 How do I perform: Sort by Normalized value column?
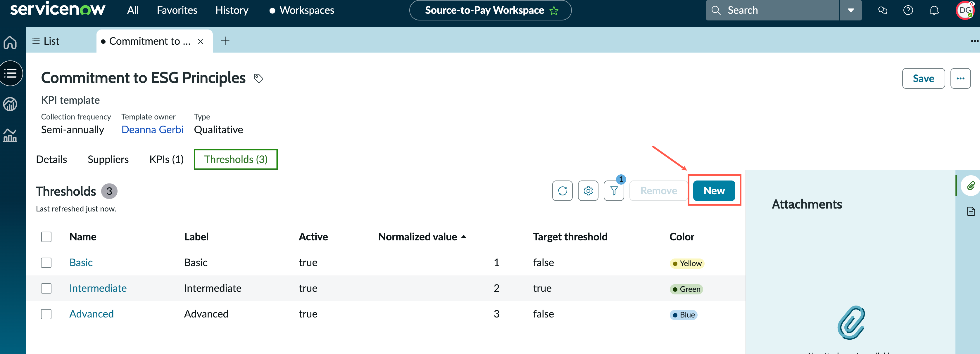click(x=422, y=237)
